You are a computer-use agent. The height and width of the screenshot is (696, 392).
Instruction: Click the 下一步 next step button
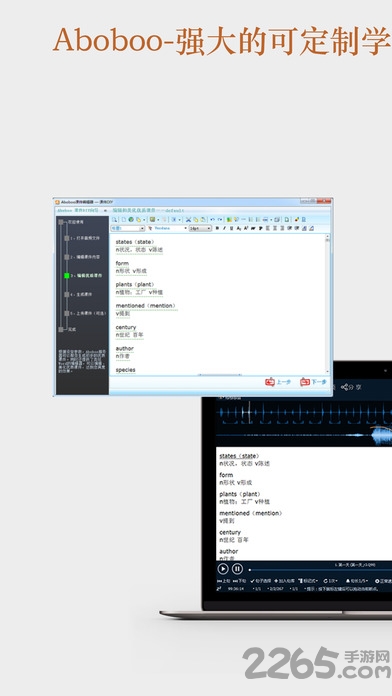tap(313, 382)
